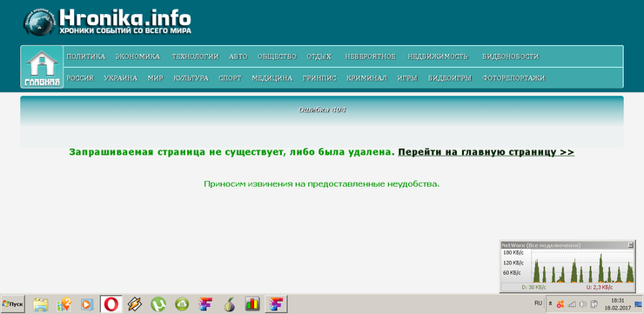Open the Спорт section
This screenshot has height=314, width=644.
tap(230, 78)
